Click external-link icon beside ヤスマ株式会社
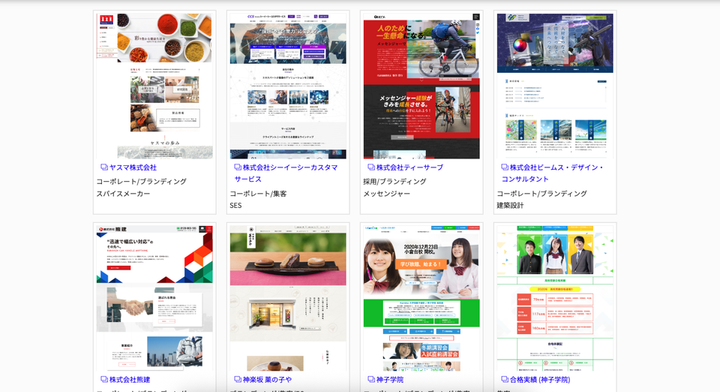Image resolution: width=720 pixels, height=392 pixels. (104, 168)
